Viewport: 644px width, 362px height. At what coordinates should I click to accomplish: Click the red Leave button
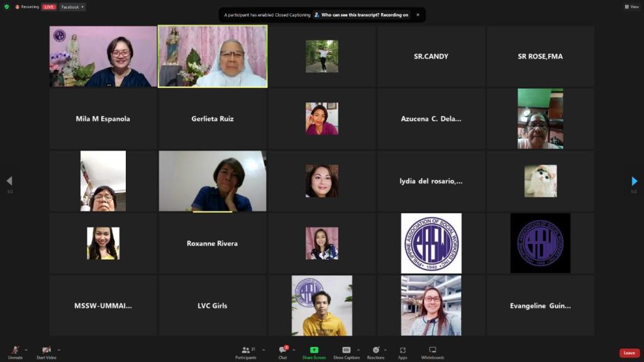click(629, 353)
